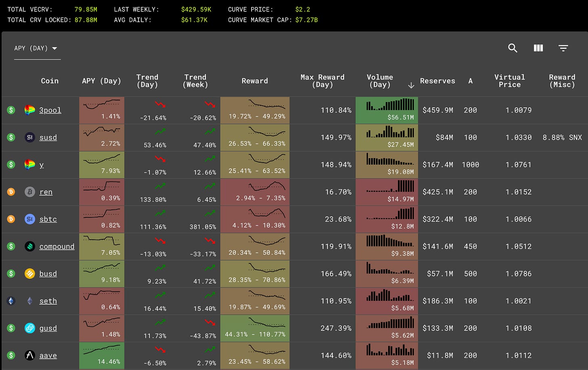Open the aave pool link
The width and height of the screenshot is (588, 370).
pyautogui.click(x=48, y=355)
